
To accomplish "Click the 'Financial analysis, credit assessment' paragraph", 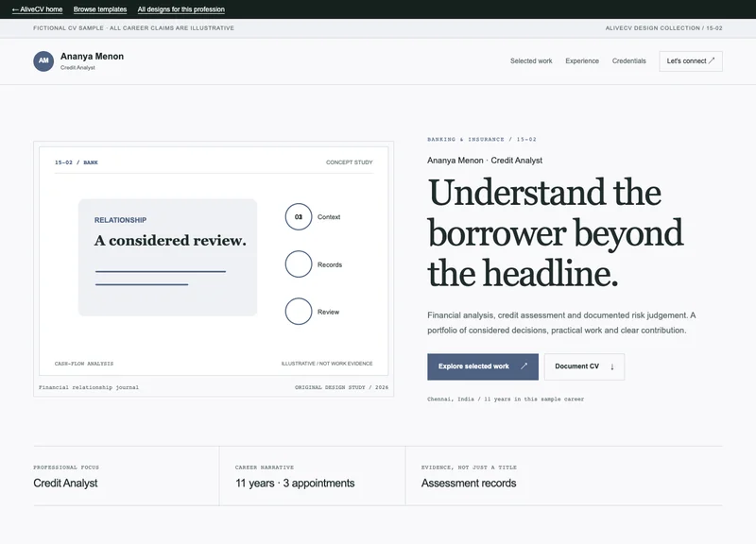I will [561, 323].
